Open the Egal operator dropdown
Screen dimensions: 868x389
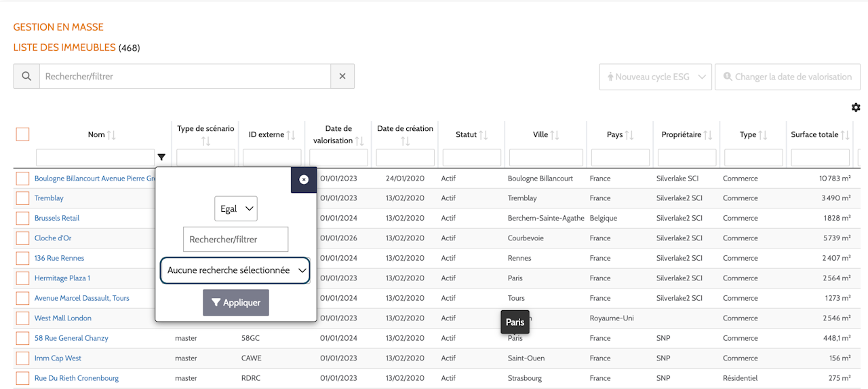(x=235, y=208)
